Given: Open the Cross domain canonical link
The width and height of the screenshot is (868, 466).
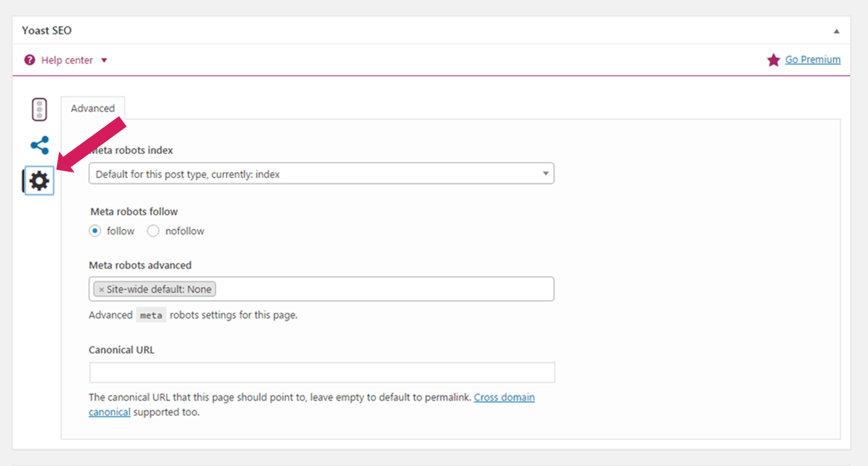Looking at the screenshot, I should 504,397.
